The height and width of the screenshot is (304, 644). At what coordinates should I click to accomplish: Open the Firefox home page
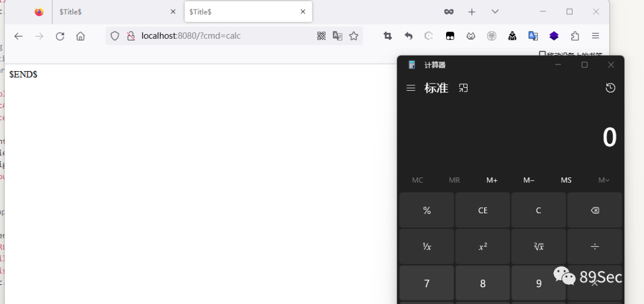[80, 36]
